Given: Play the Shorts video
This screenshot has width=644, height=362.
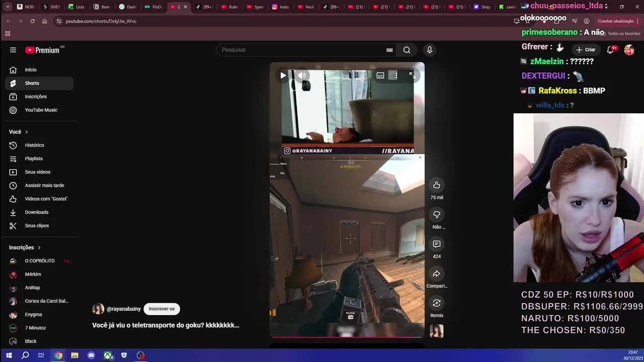Looking at the screenshot, I should point(283,75).
